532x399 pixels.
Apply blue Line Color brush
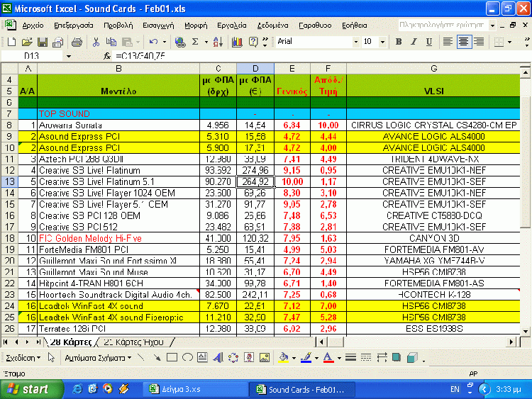(306, 357)
